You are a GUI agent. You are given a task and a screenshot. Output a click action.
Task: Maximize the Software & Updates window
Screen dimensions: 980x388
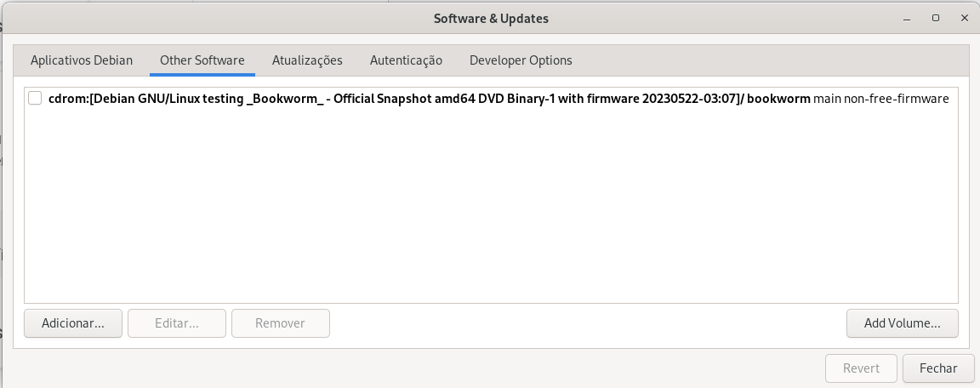click(x=936, y=19)
